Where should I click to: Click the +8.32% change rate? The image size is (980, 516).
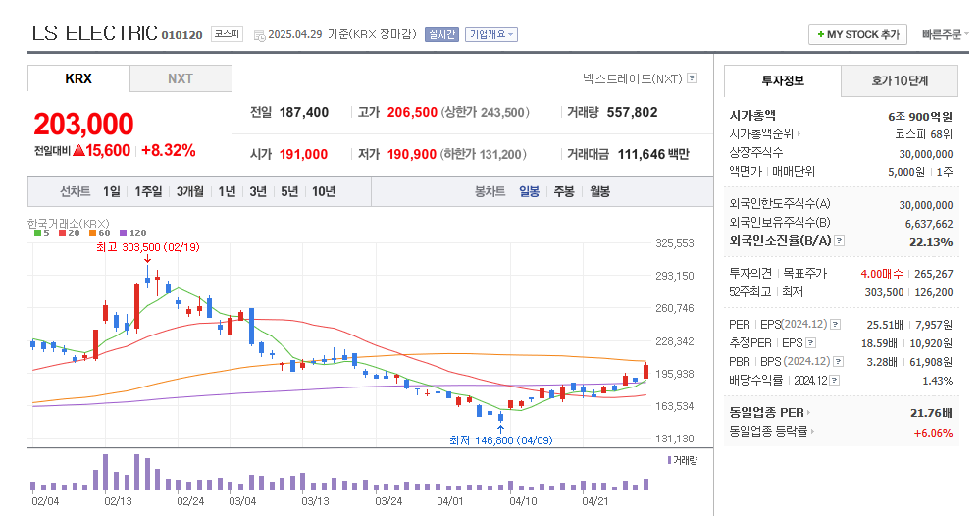169,150
